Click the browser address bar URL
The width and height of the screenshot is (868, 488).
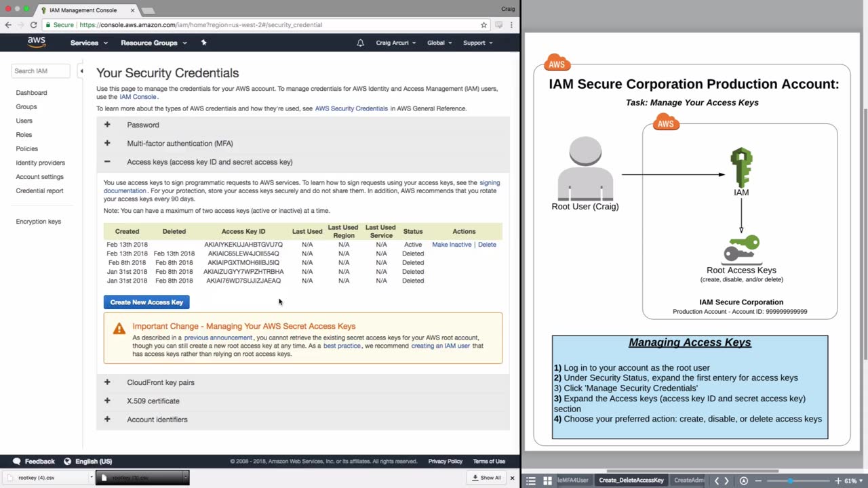(x=201, y=25)
